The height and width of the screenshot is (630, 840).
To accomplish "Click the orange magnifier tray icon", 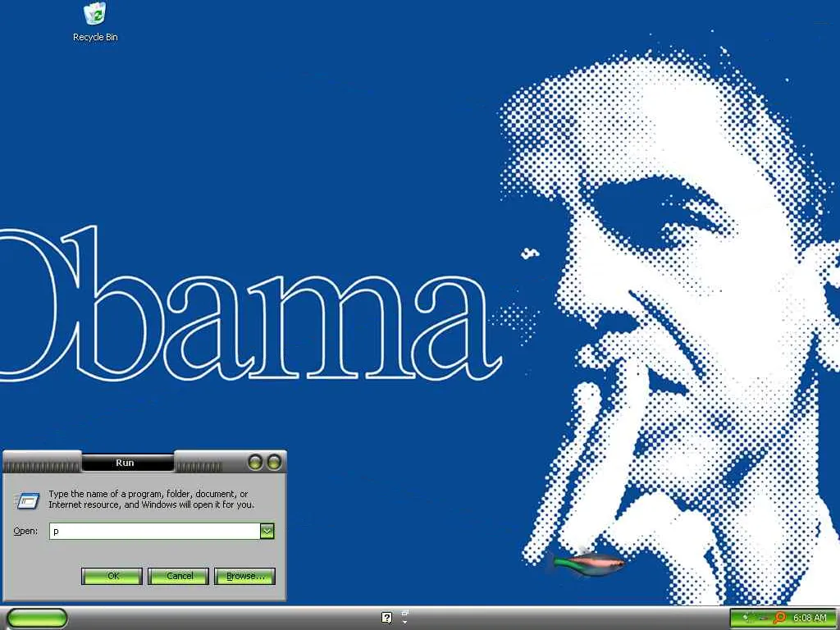I will pyautogui.click(x=779, y=618).
